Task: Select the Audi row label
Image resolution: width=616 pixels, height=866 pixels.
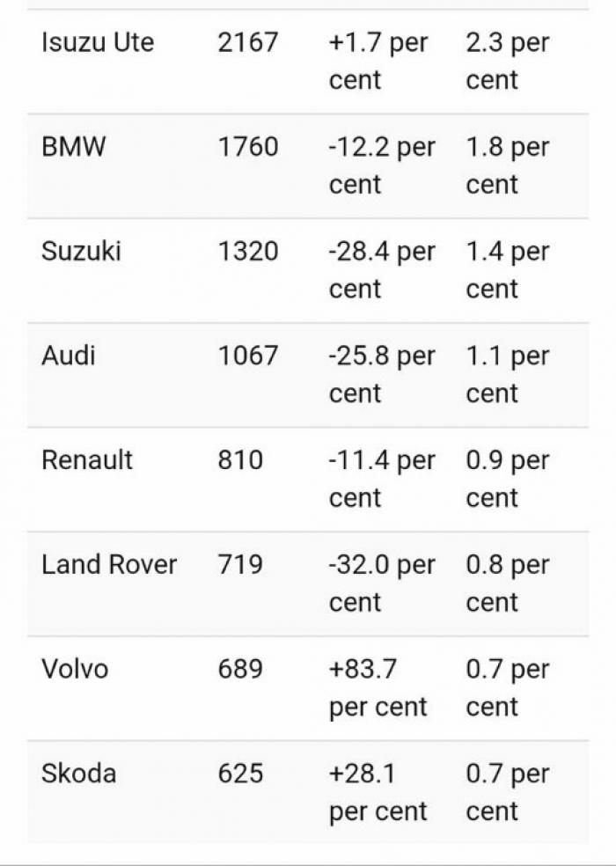Action: click(69, 356)
